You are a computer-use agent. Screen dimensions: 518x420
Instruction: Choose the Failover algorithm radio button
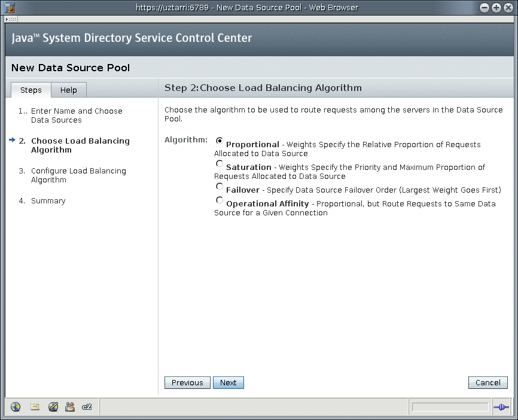pos(220,187)
